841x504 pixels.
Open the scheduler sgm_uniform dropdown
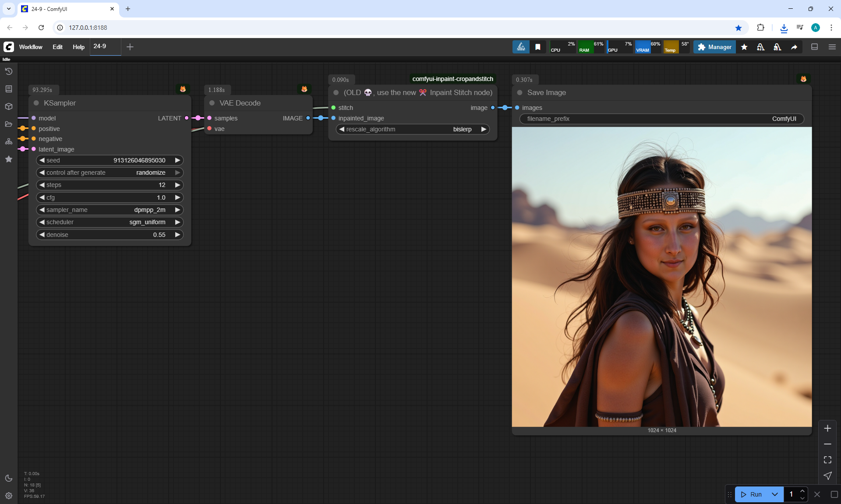(110, 222)
